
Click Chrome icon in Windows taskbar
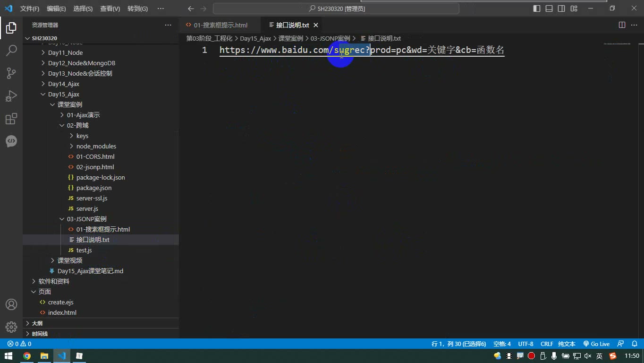coord(27,356)
